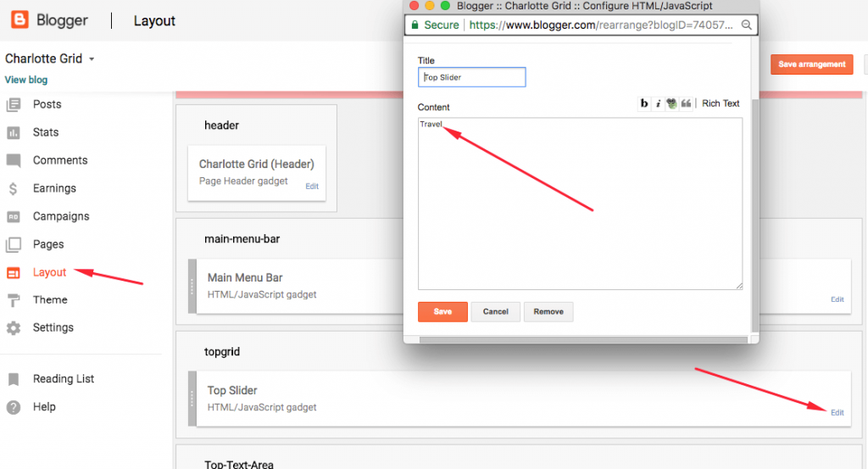The height and width of the screenshot is (469, 868).
Task: Click the Page Header gadget subtitle
Action: coord(243,181)
